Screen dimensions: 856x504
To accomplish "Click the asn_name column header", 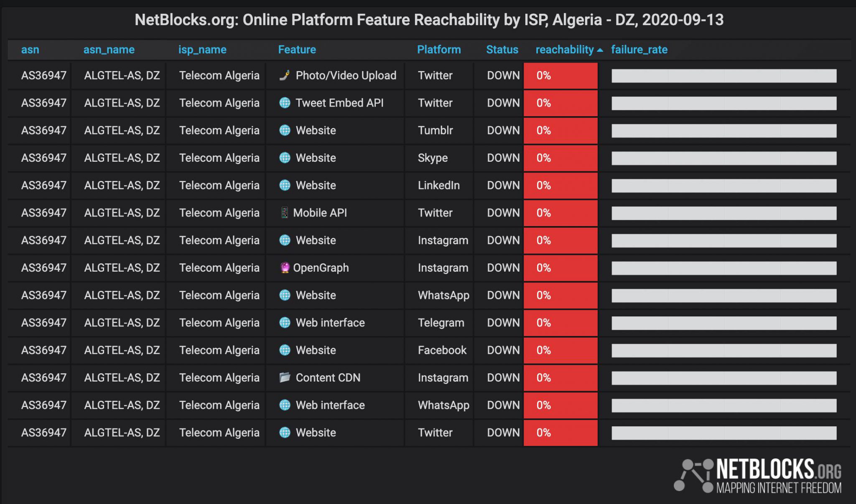I will (109, 50).
